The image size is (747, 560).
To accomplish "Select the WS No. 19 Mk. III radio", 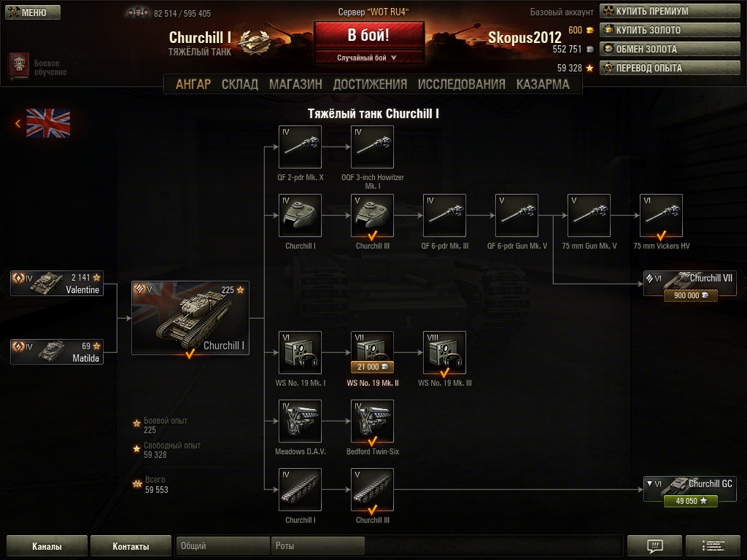I will click(444, 352).
